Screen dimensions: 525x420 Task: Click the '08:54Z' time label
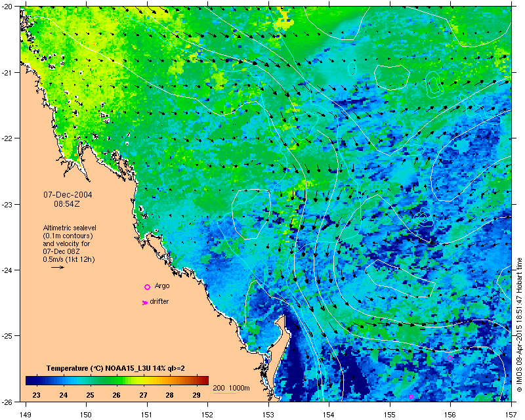pos(67,203)
